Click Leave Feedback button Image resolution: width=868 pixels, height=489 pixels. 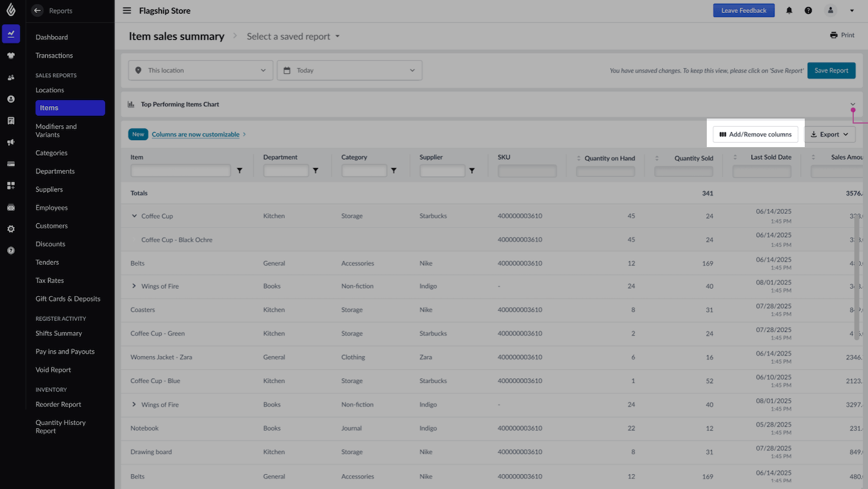pyautogui.click(x=743, y=11)
